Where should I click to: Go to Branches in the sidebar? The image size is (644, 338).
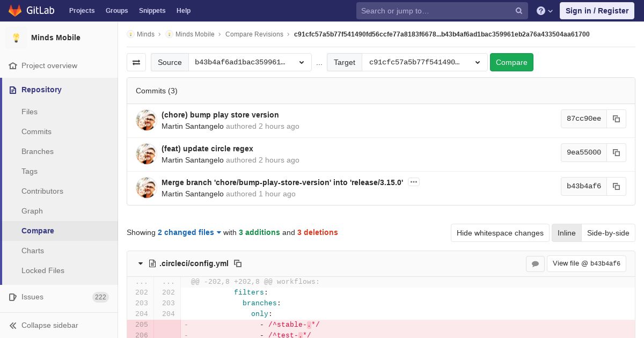coord(38,151)
